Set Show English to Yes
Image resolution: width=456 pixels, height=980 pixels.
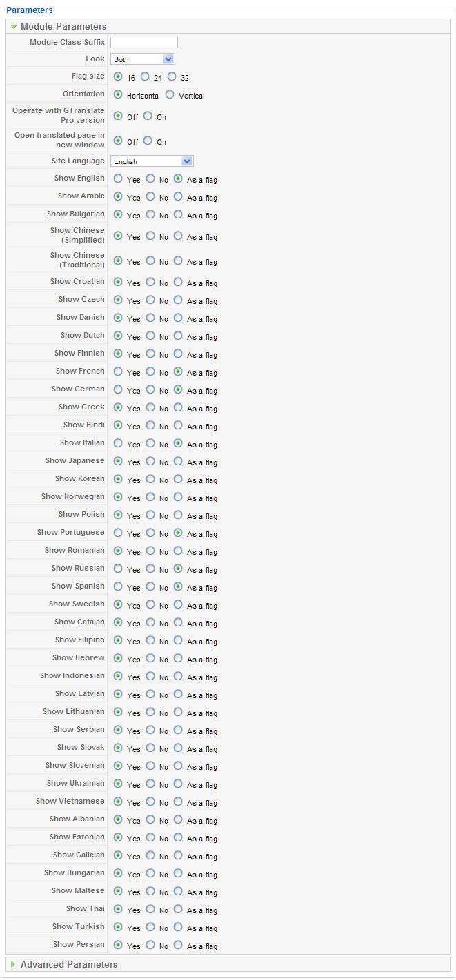click(118, 178)
